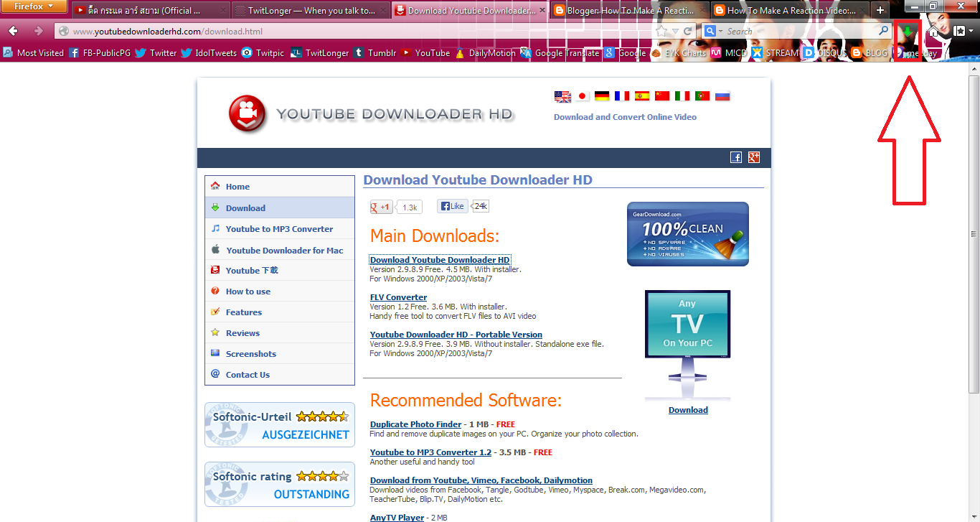Open the Twitpic bookmark
The width and height of the screenshot is (980, 522).
coord(263,52)
